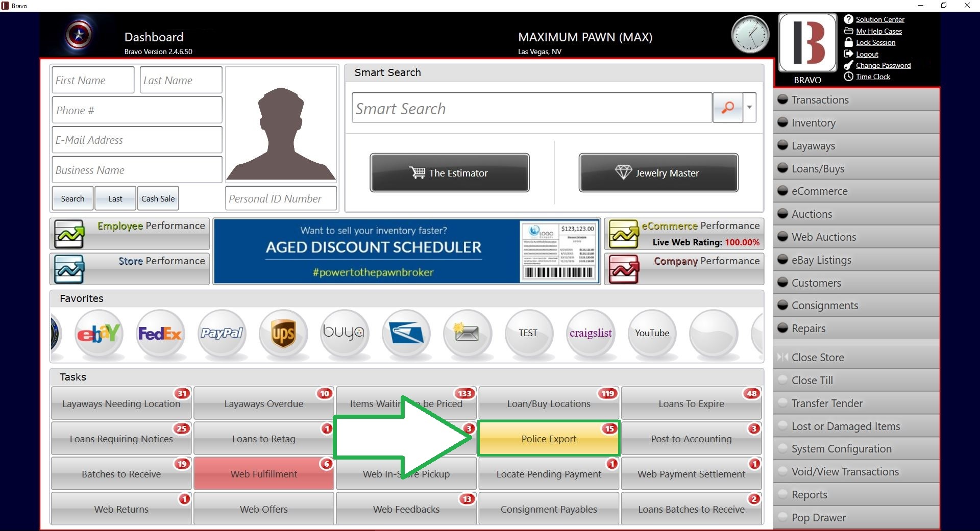The image size is (980, 531).
Task: Open the Police Export task
Action: point(549,439)
